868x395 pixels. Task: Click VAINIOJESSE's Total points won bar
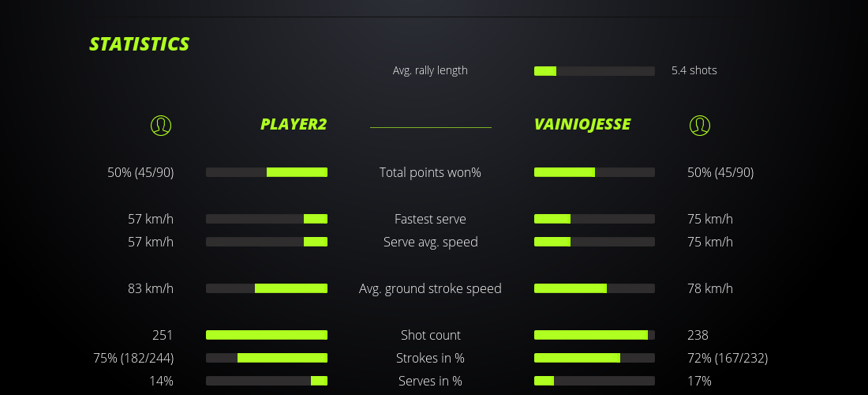(594, 172)
